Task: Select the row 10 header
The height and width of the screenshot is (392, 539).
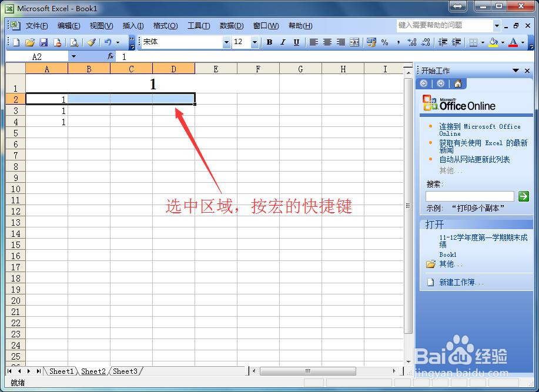Action: (16, 189)
